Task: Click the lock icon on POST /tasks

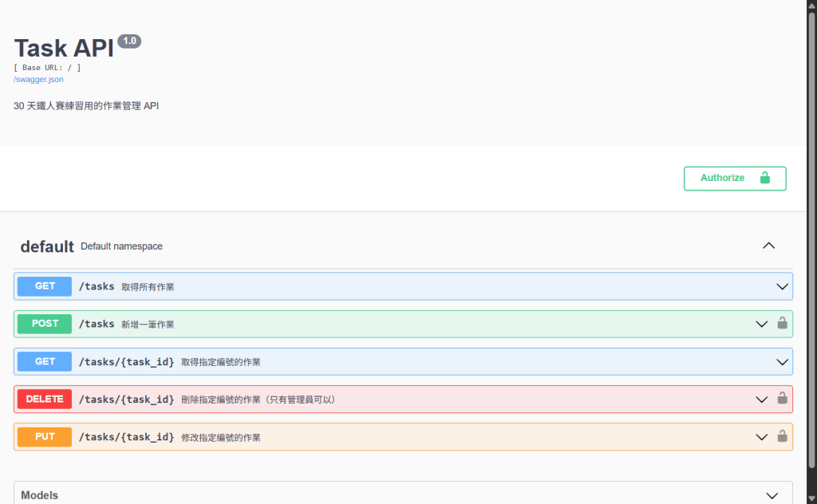Action: click(782, 323)
